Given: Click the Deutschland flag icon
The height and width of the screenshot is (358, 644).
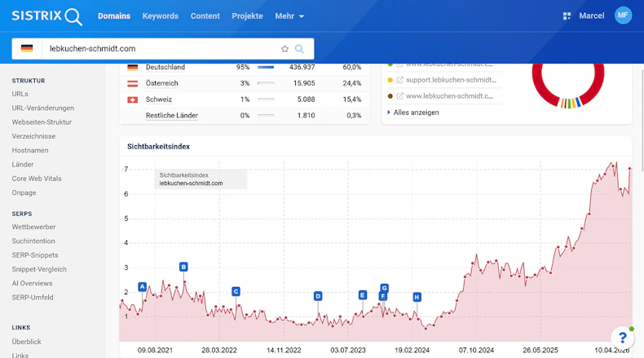Looking at the screenshot, I should [132, 67].
